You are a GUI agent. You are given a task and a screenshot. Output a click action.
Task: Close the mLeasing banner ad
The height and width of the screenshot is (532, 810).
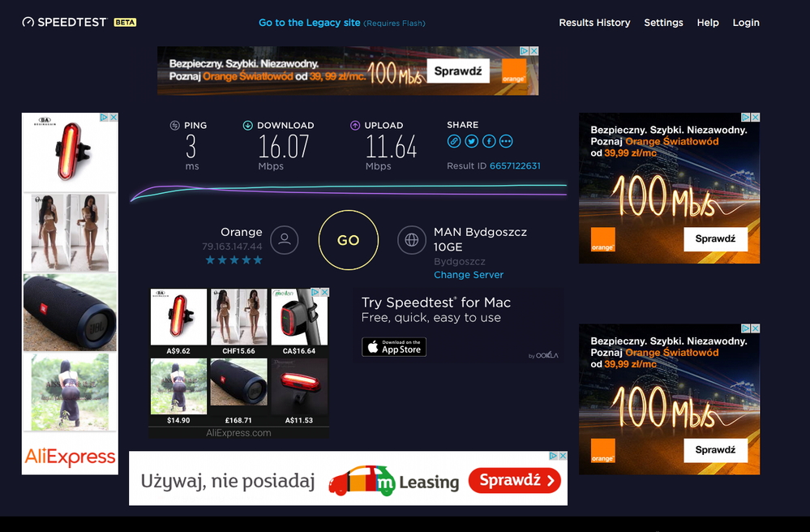tap(563, 456)
